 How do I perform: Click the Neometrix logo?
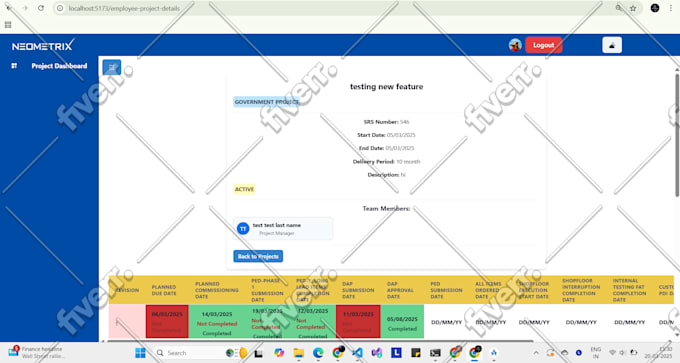pyautogui.click(x=43, y=45)
